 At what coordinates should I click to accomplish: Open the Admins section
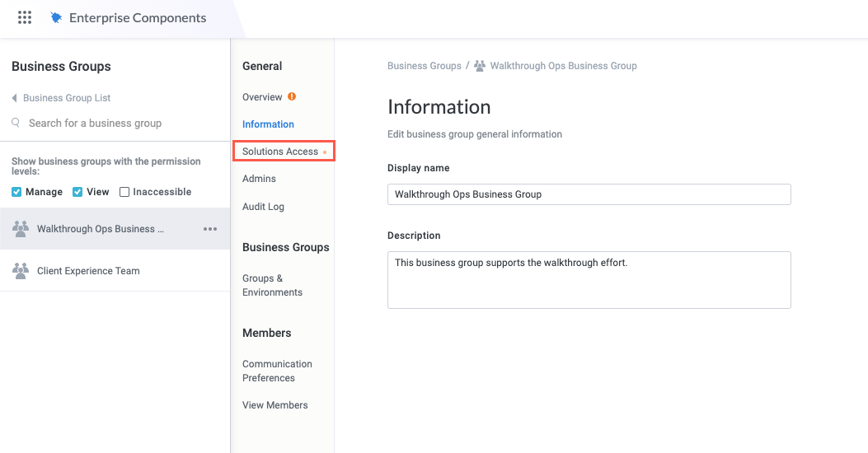pos(259,179)
